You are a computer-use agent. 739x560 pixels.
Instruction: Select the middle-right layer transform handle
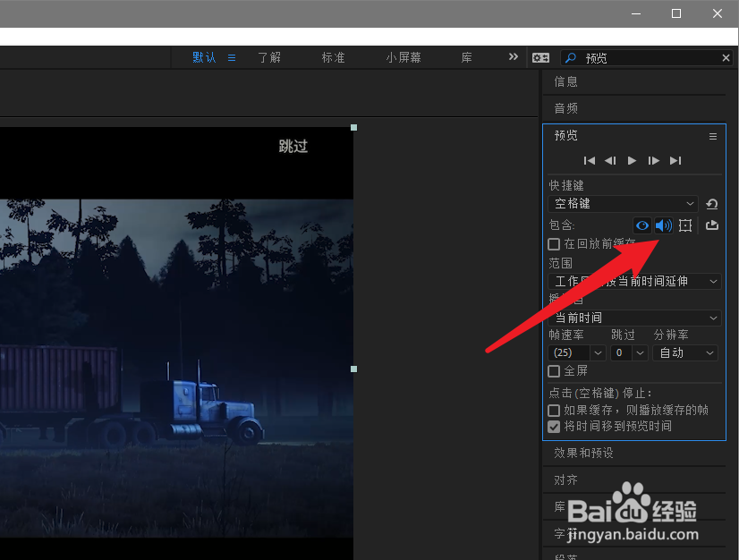click(x=354, y=369)
